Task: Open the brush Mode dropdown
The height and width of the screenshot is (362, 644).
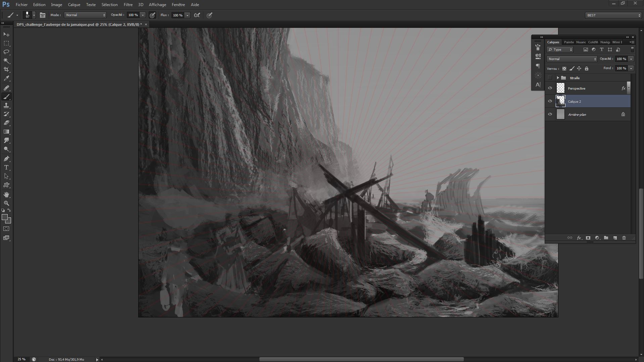Action: pyautogui.click(x=85, y=15)
